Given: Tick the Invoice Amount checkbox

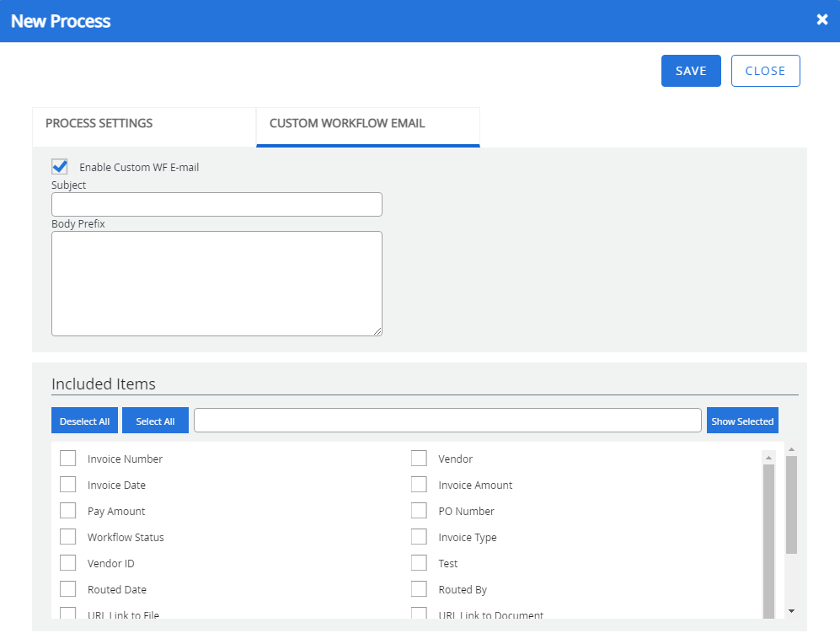Looking at the screenshot, I should pos(419,485).
